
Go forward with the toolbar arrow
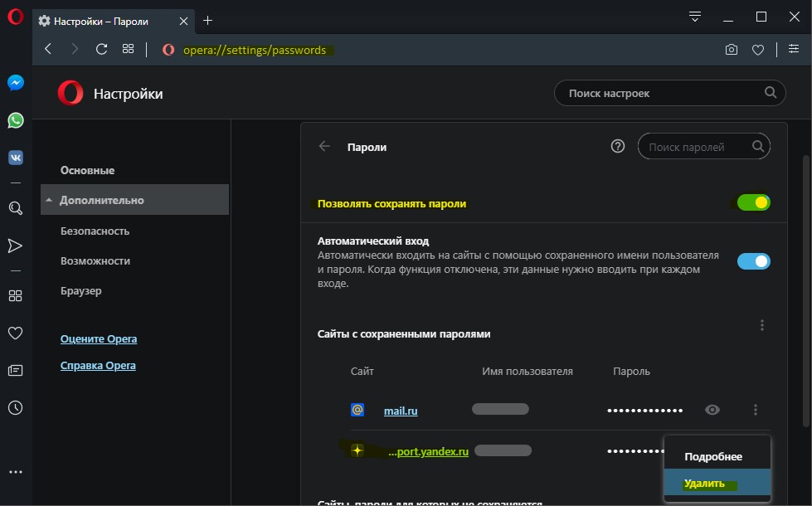pyautogui.click(x=75, y=49)
